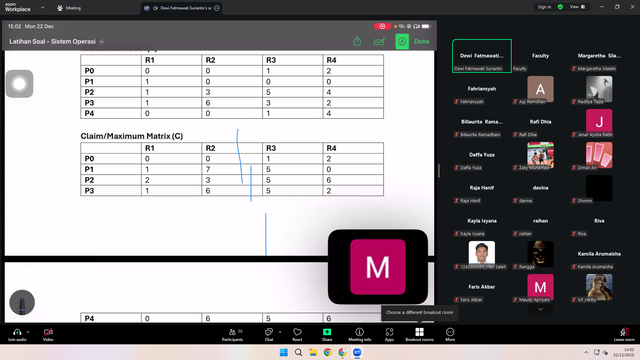The image size is (640, 360).
Task: Select the Faculty participant tile
Action: click(540, 56)
